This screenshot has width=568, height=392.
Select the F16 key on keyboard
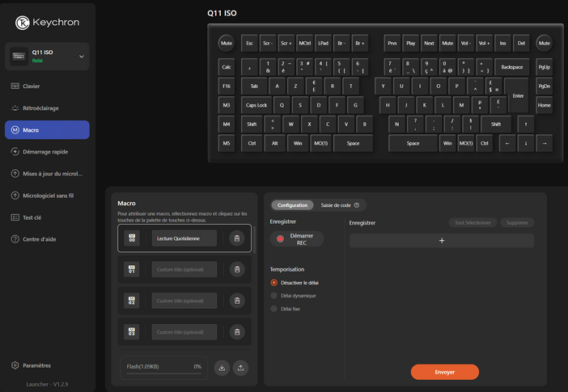[x=227, y=86]
